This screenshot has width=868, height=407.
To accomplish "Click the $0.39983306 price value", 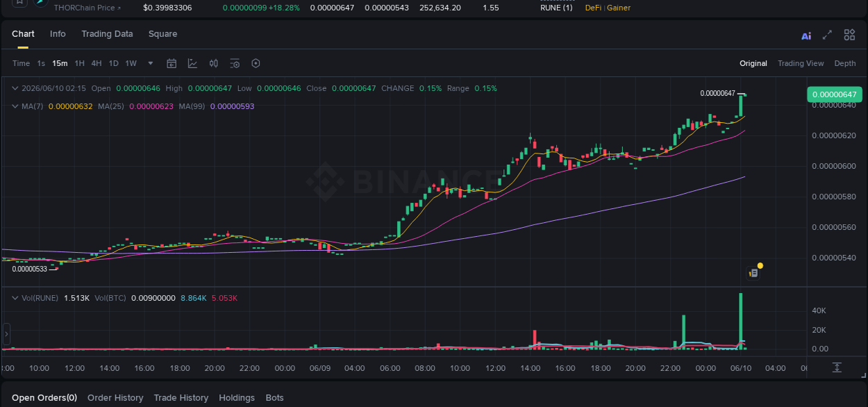I will (167, 8).
